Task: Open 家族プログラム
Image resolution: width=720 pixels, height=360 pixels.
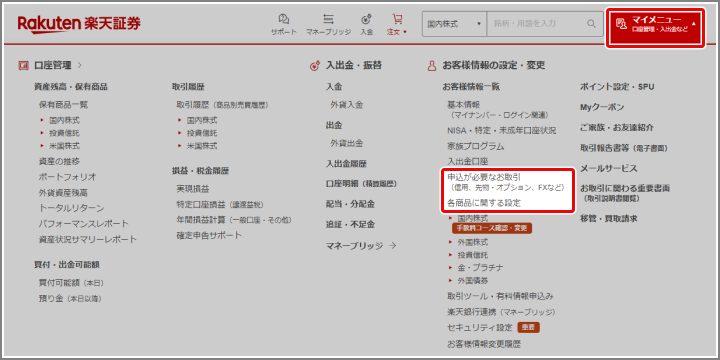Action: (476, 146)
